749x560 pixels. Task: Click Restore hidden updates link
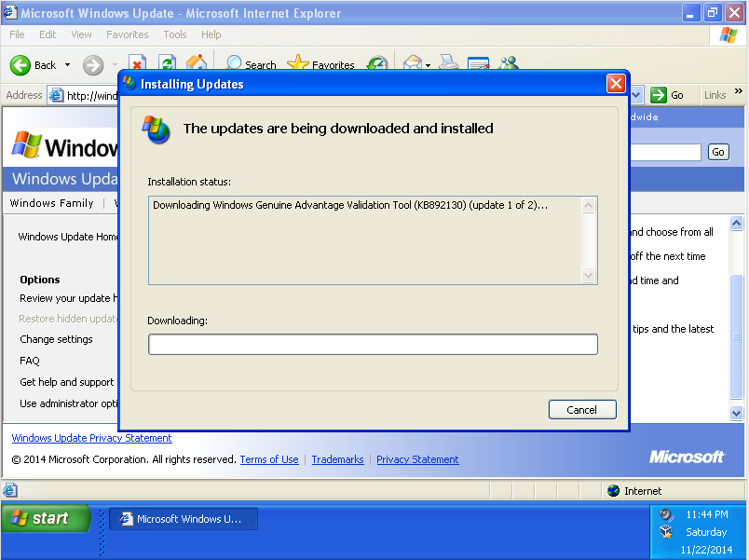(x=68, y=319)
